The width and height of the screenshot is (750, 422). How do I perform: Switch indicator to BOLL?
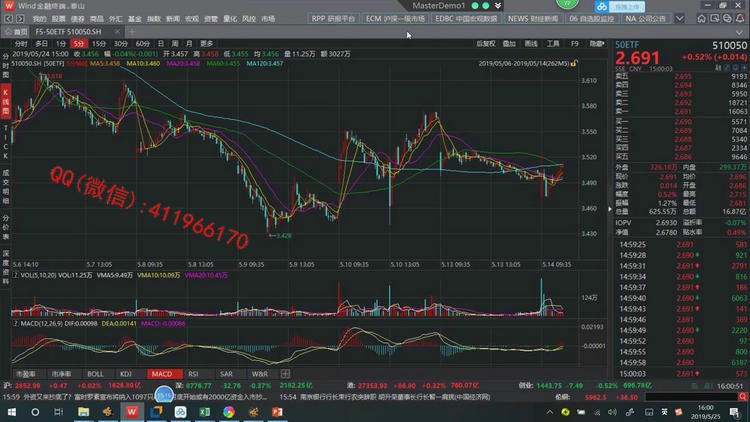click(95, 373)
